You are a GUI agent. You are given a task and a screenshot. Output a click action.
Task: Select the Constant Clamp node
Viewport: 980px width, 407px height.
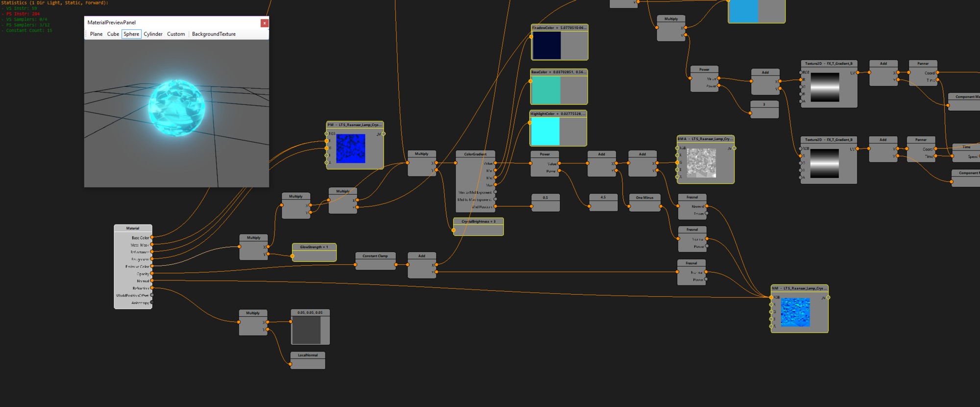tap(375, 261)
